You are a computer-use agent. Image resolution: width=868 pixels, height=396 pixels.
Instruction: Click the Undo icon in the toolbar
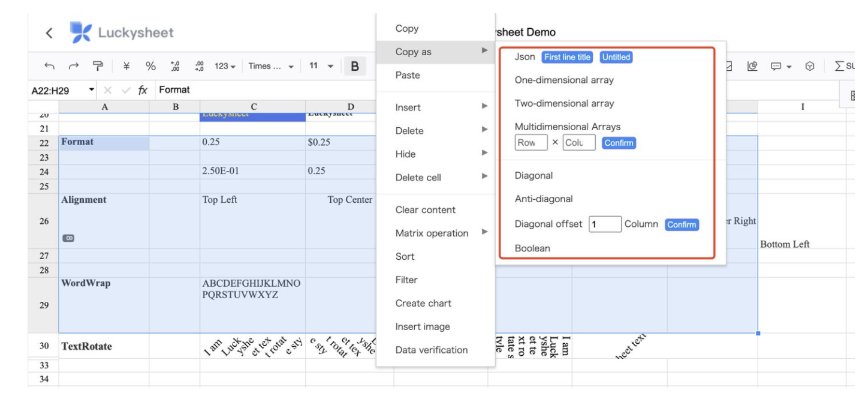click(x=49, y=66)
